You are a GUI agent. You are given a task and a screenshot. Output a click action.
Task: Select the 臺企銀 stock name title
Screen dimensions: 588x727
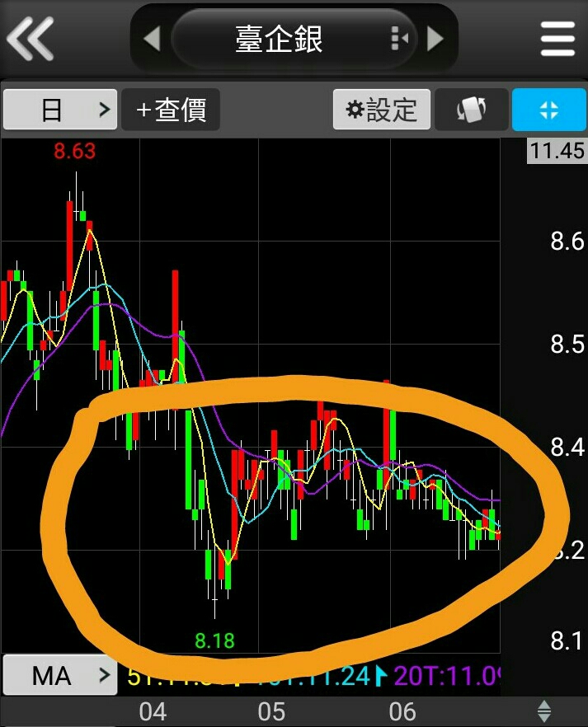[279, 39]
